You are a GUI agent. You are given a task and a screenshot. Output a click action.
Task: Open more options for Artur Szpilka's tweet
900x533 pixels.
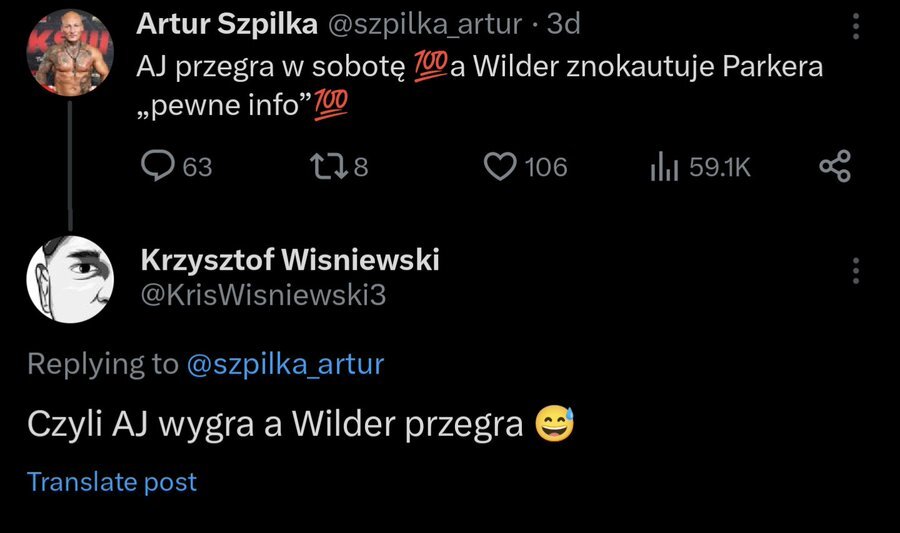(856, 26)
